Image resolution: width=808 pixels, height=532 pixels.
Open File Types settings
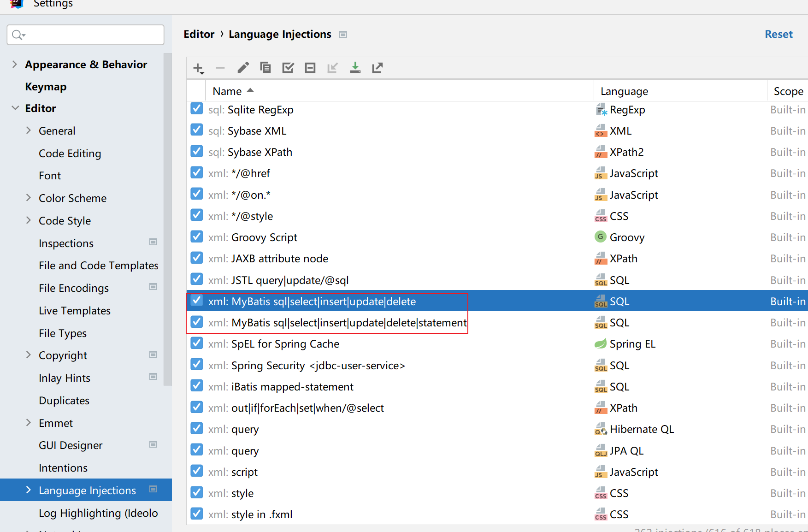point(63,333)
